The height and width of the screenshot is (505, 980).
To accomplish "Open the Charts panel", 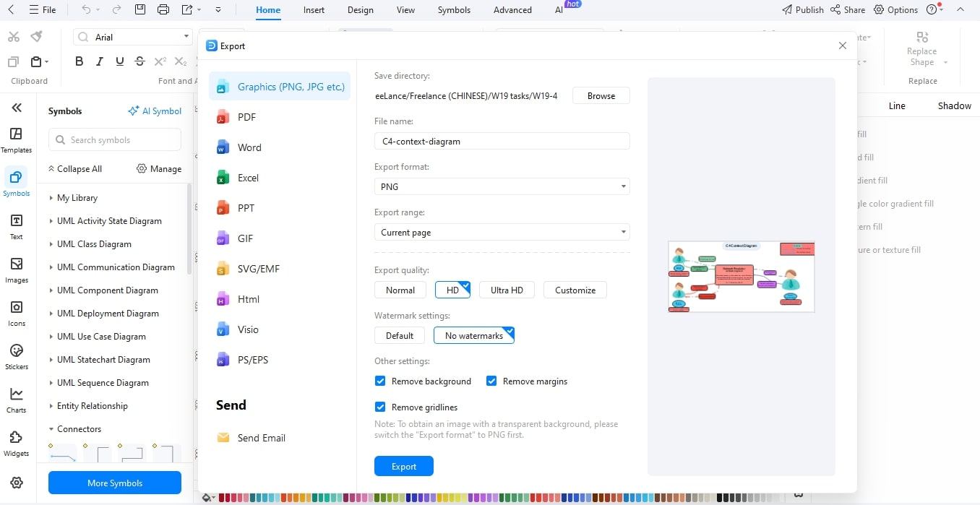I will [16, 399].
